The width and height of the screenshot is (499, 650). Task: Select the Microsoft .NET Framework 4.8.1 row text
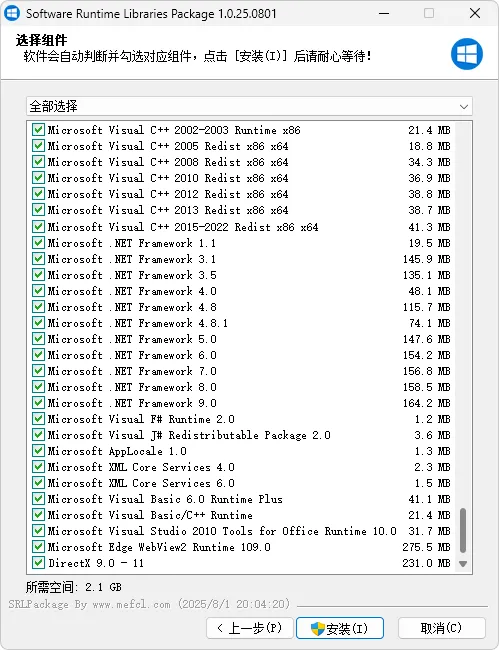coord(138,323)
